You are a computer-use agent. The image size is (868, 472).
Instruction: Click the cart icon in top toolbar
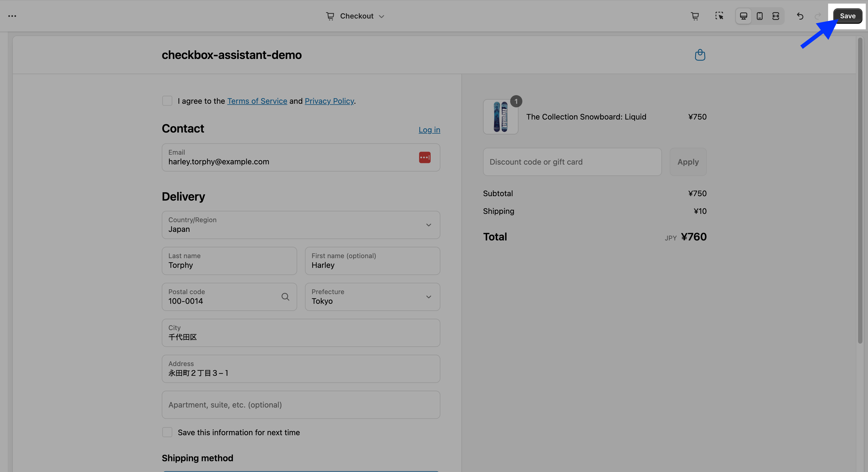coord(695,16)
